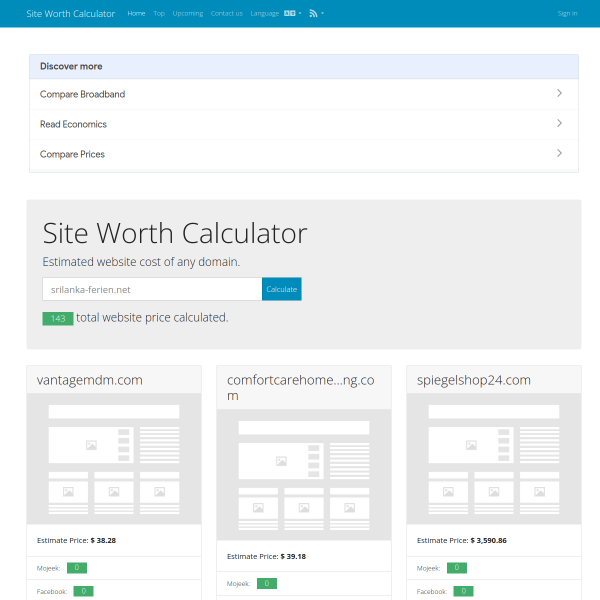Viewport: 600px width, 600px height.
Task: Expand the RSS feed dropdown caret
Action: point(323,13)
